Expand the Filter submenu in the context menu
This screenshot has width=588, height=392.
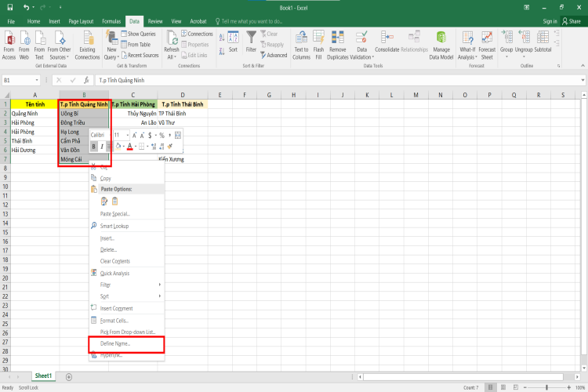(x=127, y=285)
